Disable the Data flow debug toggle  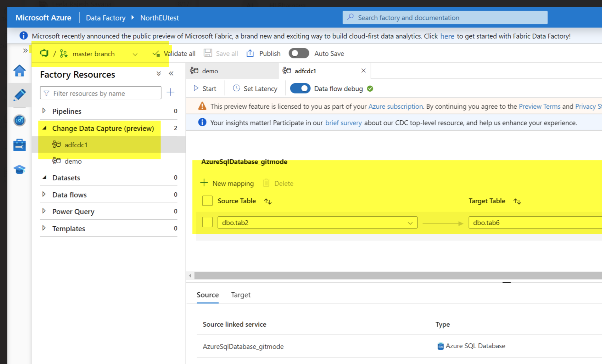click(300, 88)
